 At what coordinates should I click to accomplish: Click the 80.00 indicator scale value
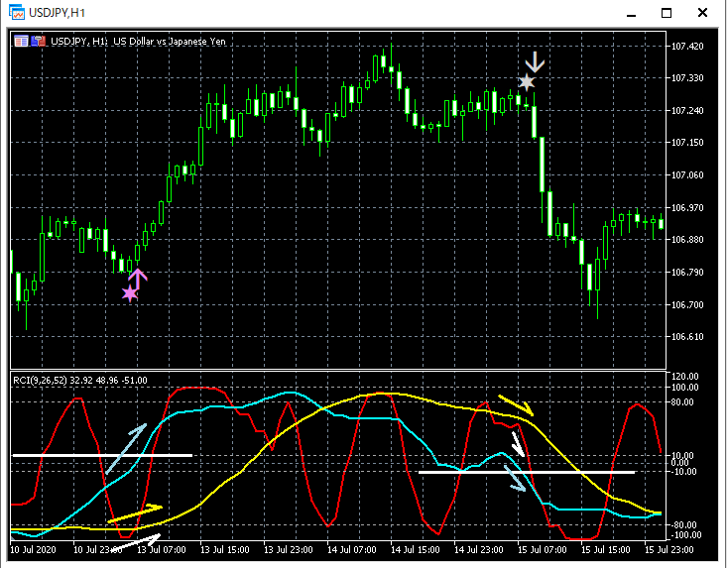pos(682,401)
